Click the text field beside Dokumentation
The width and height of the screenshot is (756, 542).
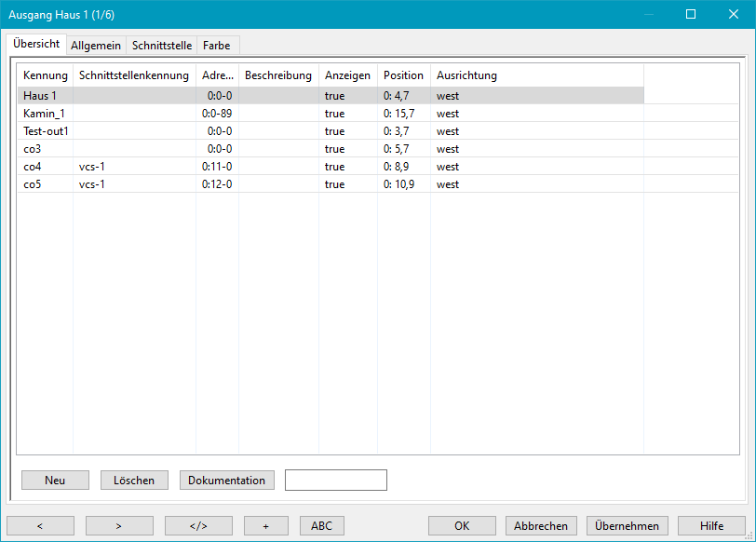point(335,480)
